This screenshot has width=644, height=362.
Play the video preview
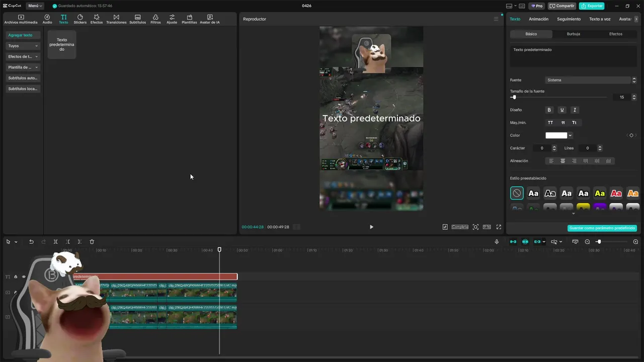tap(371, 227)
